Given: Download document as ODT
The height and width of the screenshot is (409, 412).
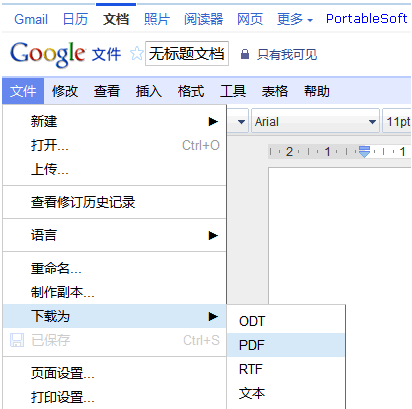Looking at the screenshot, I should [x=286, y=321].
